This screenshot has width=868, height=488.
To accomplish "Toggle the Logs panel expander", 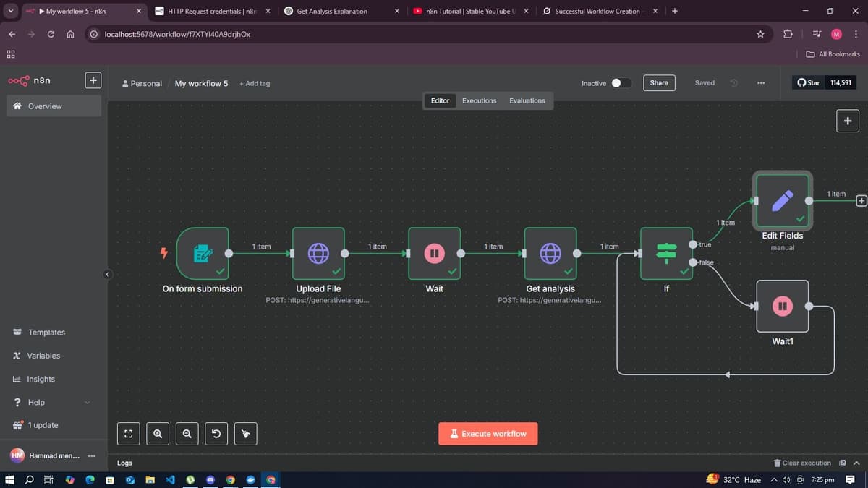I will (856, 463).
